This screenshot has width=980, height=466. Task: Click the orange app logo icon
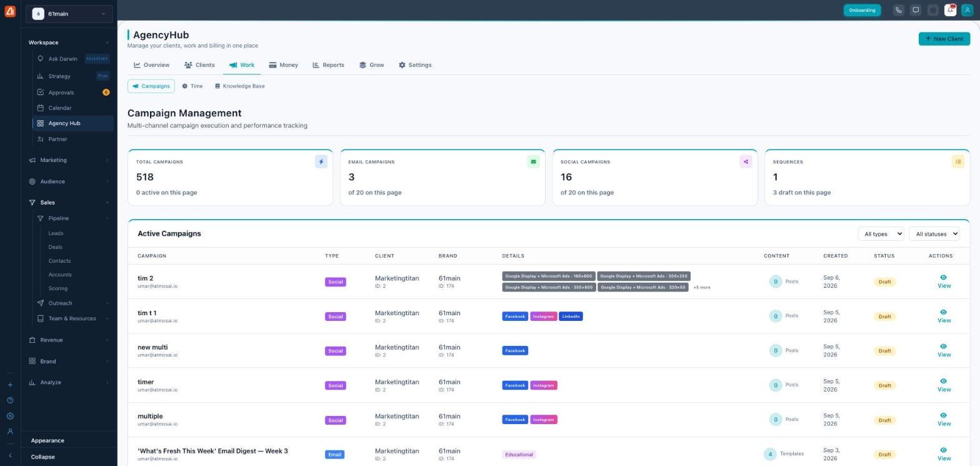coord(10,11)
